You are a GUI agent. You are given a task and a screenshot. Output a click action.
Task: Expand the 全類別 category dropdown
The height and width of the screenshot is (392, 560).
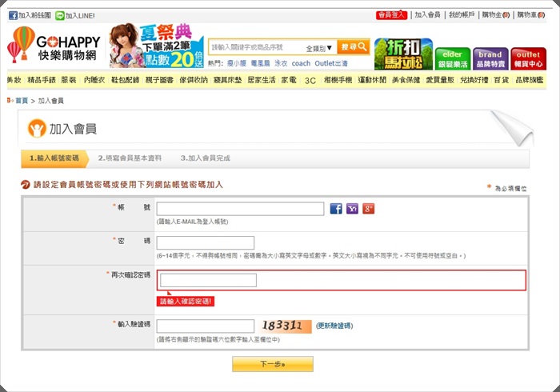[x=319, y=48]
